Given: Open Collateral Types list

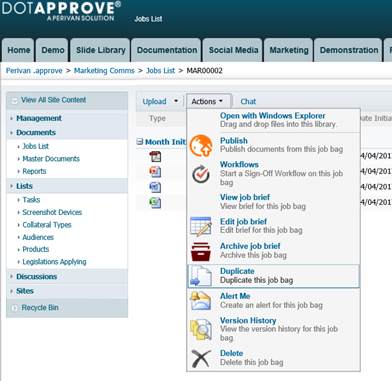Looking at the screenshot, I should (47, 225).
